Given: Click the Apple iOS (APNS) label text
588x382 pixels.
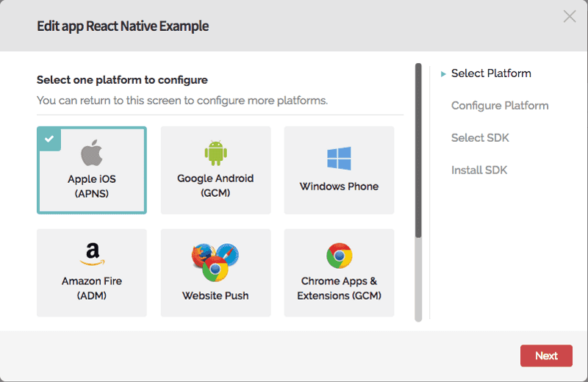Looking at the screenshot, I should coord(92,187).
